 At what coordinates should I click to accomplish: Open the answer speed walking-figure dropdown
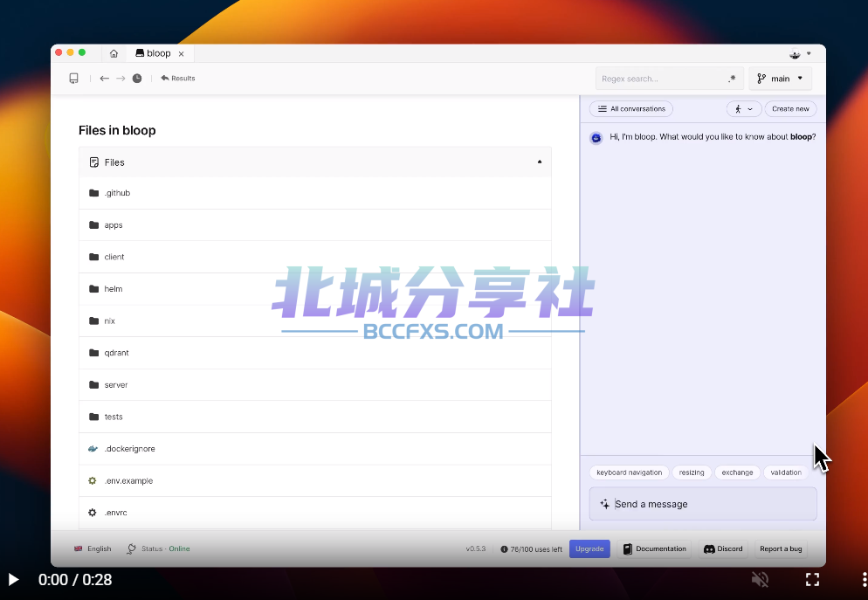point(743,109)
